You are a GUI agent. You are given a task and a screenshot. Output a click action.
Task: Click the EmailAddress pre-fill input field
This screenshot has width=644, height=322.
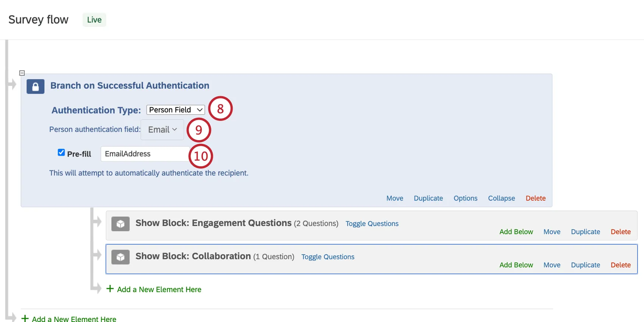point(145,154)
